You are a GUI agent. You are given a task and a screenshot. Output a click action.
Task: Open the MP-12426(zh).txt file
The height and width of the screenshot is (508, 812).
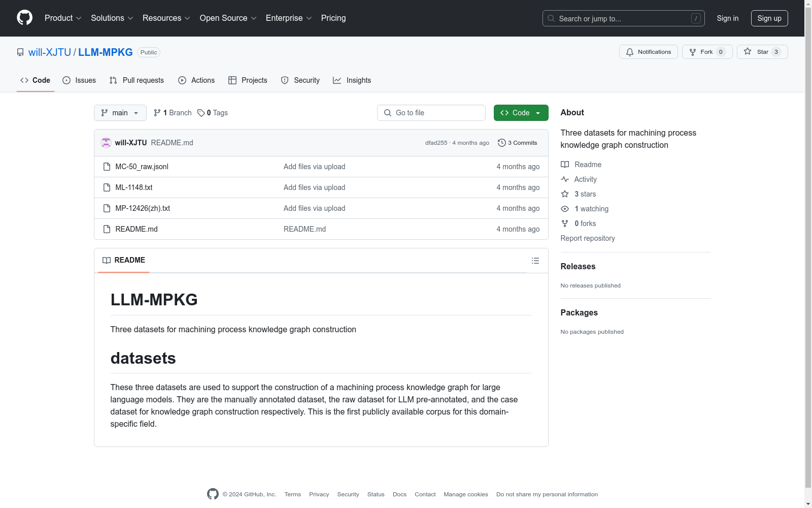(x=143, y=208)
